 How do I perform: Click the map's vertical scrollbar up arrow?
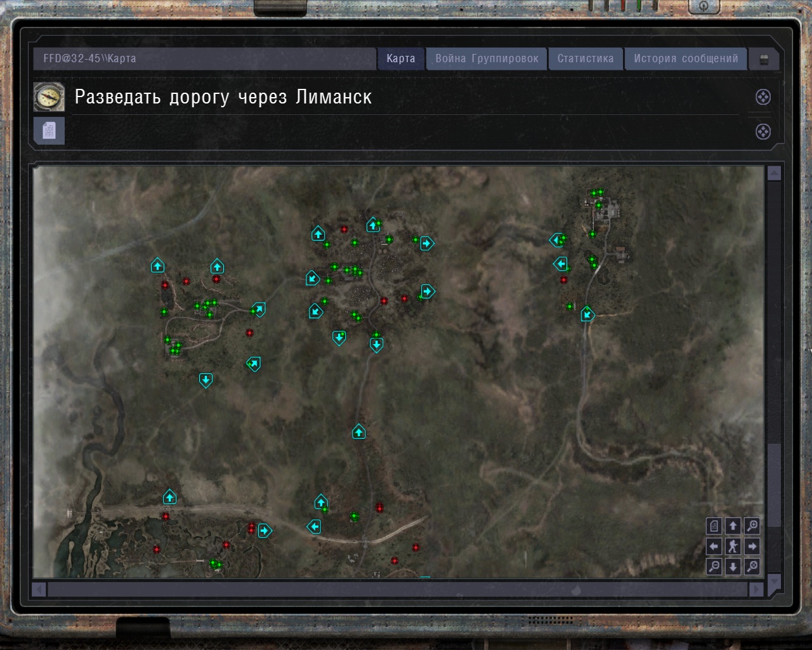click(774, 173)
